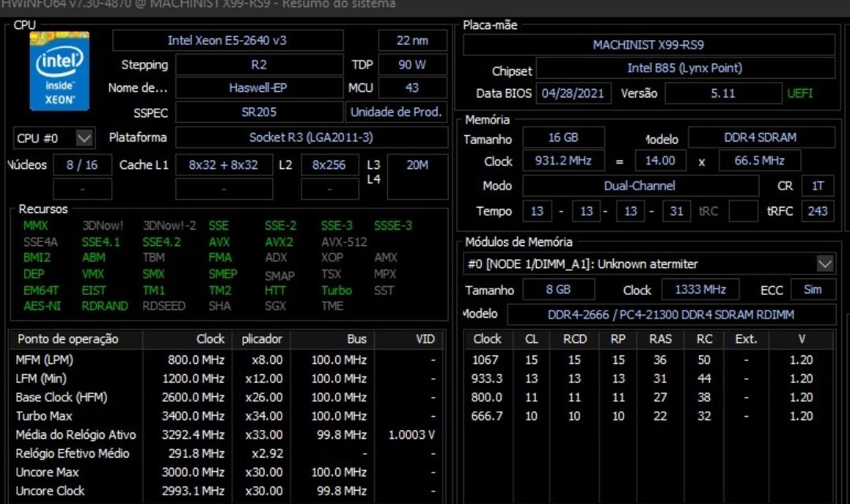Click the Stepping value R2
The width and height of the screenshot is (850, 504).
coord(259,65)
